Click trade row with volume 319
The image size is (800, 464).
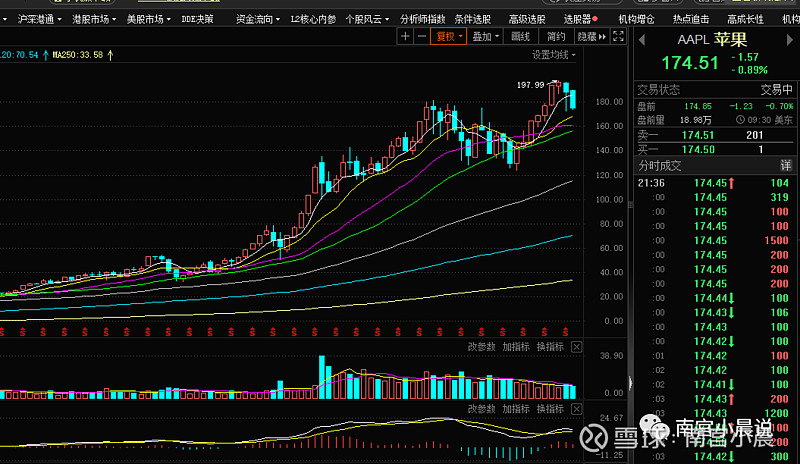(714, 197)
